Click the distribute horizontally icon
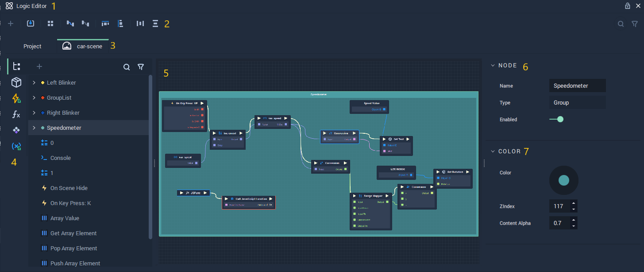 tap(140, 23)
